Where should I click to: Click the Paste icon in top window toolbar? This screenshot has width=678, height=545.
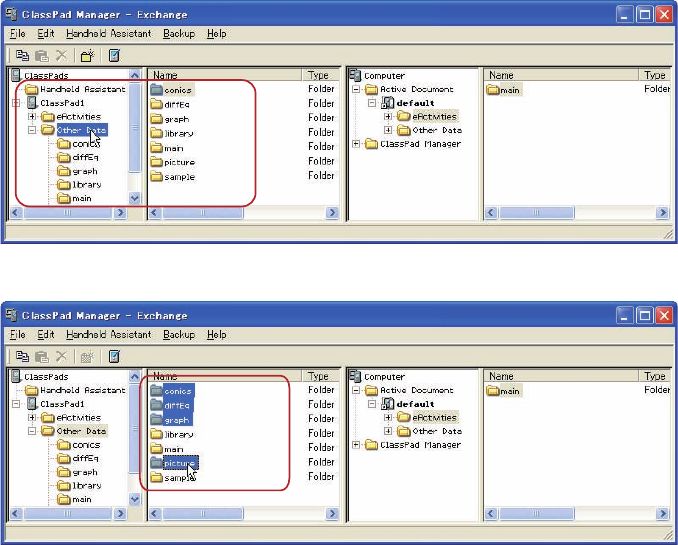click(x=42, y=55)
